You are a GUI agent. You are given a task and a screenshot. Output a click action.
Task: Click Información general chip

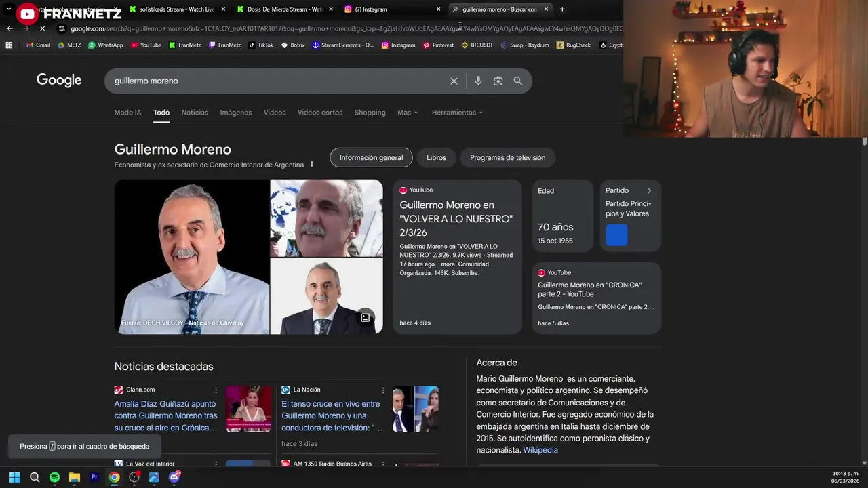[371, 158]
